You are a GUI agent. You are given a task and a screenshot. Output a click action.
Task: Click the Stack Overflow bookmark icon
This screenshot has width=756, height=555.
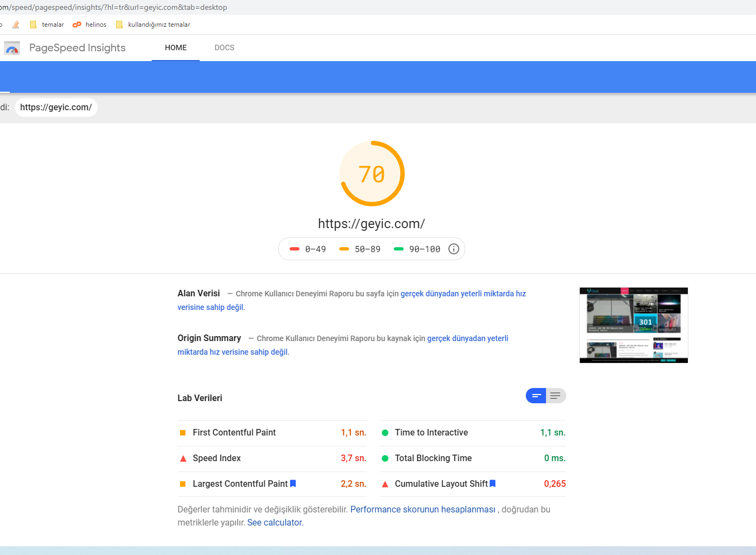point(16,25)
